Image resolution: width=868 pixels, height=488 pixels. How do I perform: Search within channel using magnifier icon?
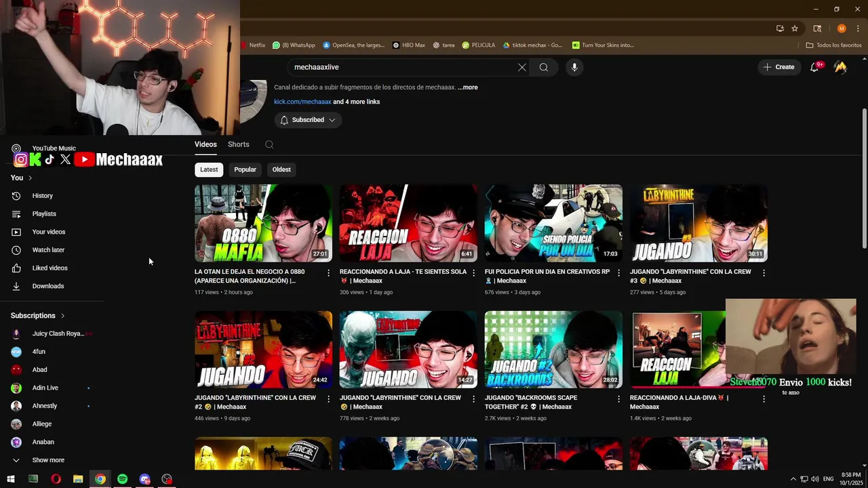(x=269, y=144)
